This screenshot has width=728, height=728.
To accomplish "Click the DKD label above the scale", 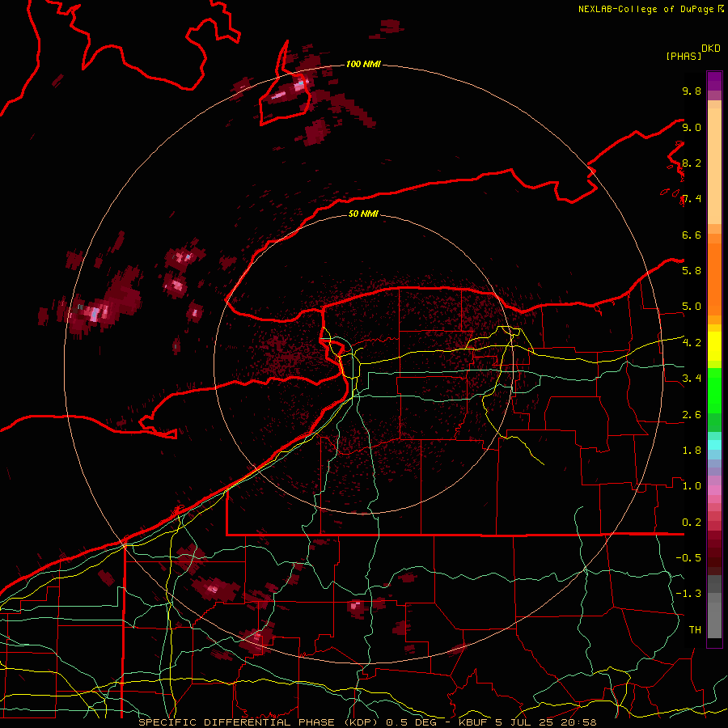I will tap(710, 49).
